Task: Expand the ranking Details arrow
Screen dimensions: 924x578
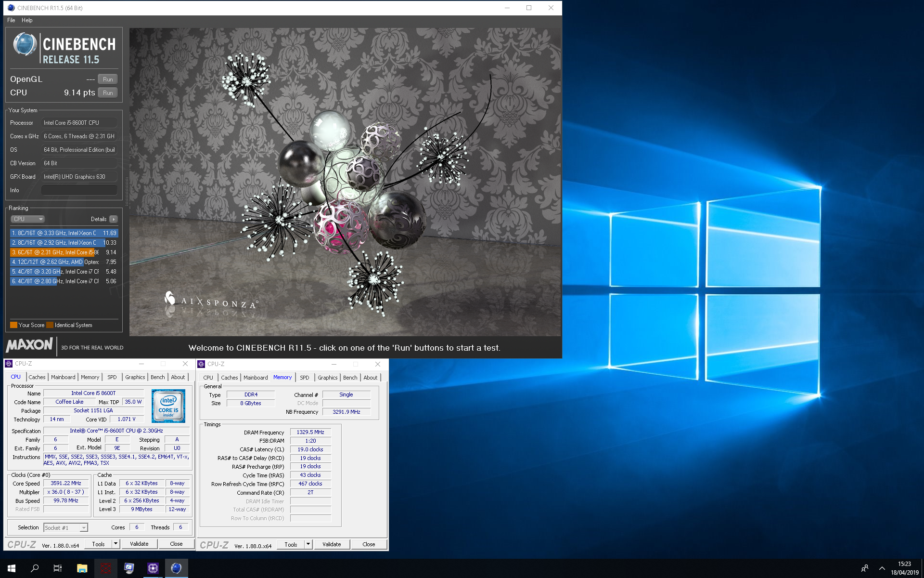Action: [114, 219]
